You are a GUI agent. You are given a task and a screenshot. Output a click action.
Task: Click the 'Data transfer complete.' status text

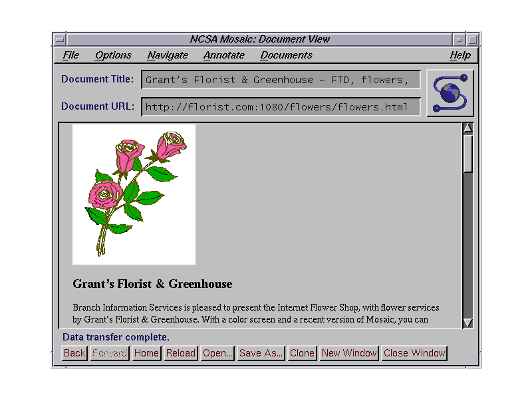click(116, 337)
